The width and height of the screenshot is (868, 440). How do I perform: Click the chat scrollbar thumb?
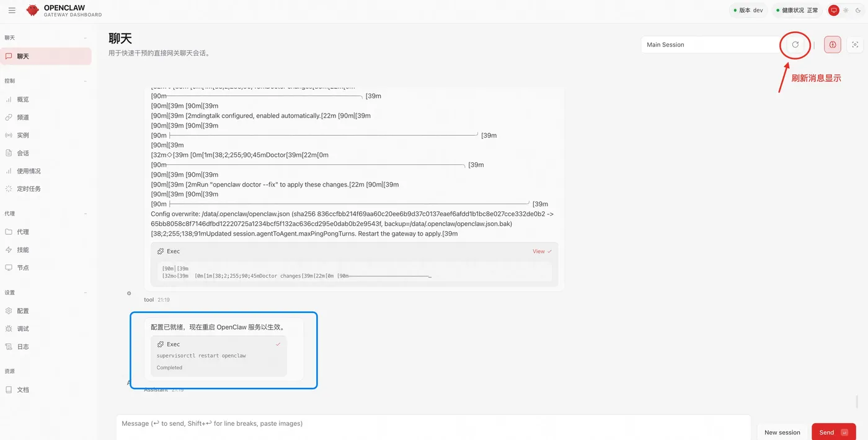pos(857,401)
